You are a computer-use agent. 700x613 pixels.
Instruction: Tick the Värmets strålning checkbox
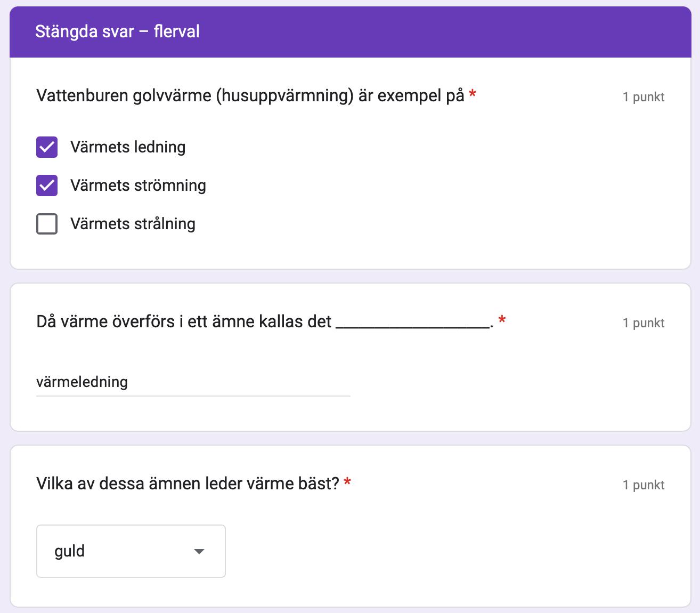click(x=47, y=224)
